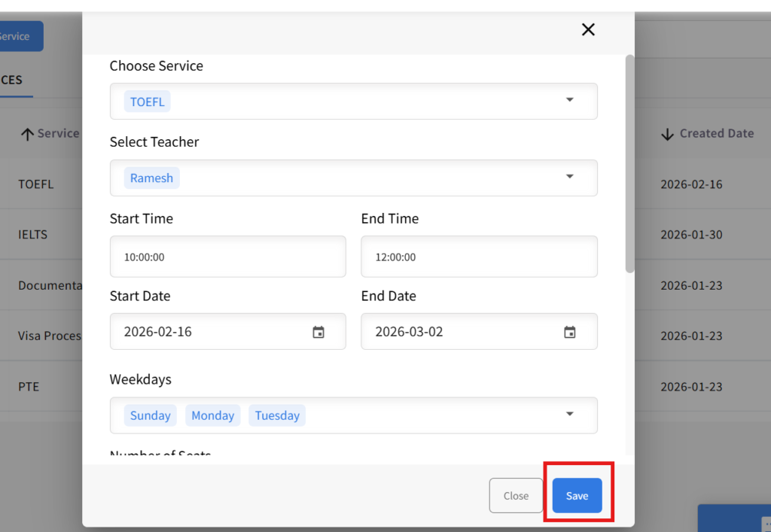Click the Ramesh teacher chip
Viewport: 771px width, 532px height.
pyautogui.click(x=151, y=178)
